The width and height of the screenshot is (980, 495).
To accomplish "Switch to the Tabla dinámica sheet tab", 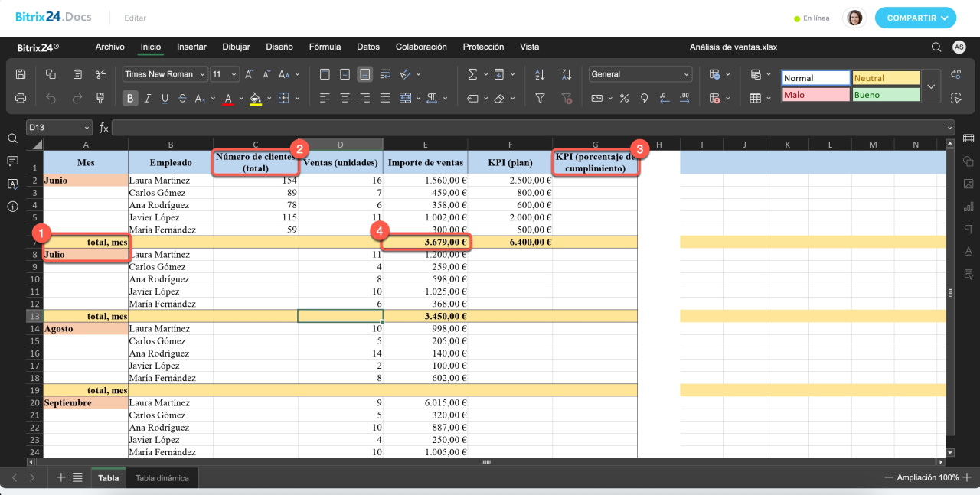I will [162, 478].
